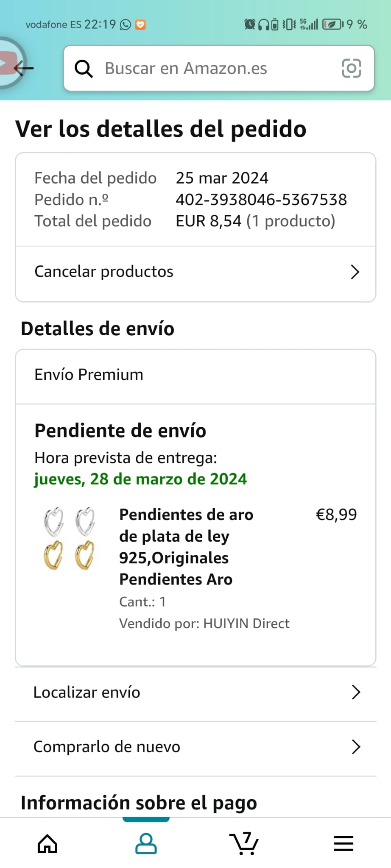Tap the battery indicator in status bar
This screenshot has height=868, width=391.
tap(332, 25)
